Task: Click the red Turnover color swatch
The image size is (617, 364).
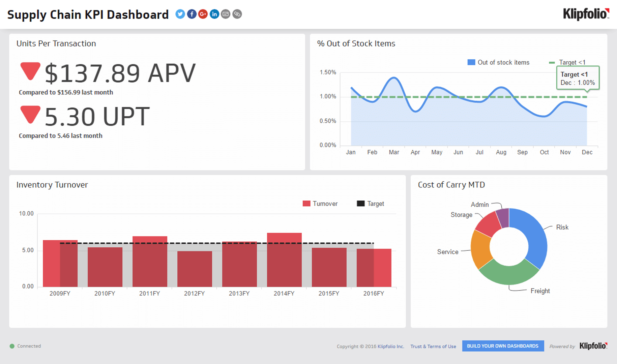Action: coord(306,204)
